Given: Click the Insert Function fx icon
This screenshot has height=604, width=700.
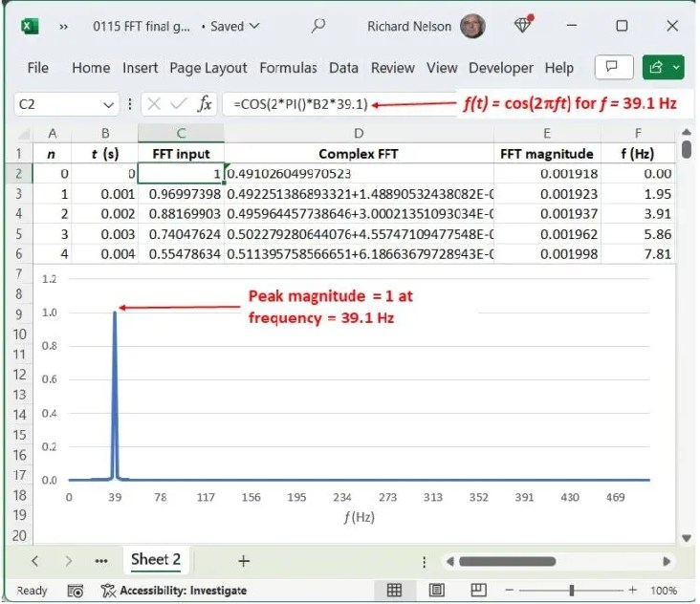Looking at the screenshot, I should (205, 104).
